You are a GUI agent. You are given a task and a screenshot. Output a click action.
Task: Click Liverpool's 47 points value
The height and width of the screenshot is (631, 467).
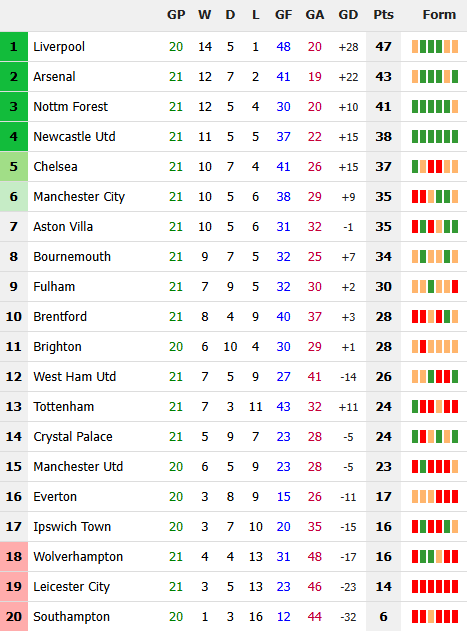383,47
